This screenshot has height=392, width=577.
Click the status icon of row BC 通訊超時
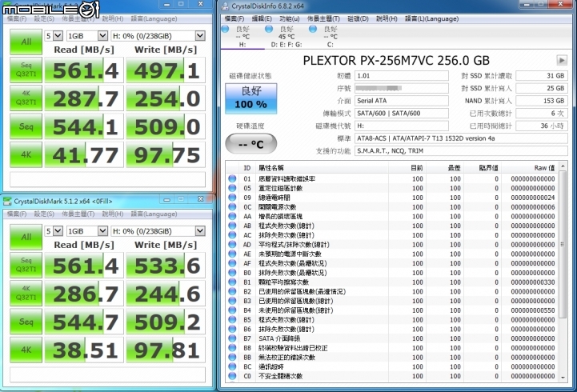[x=232, y=366]
